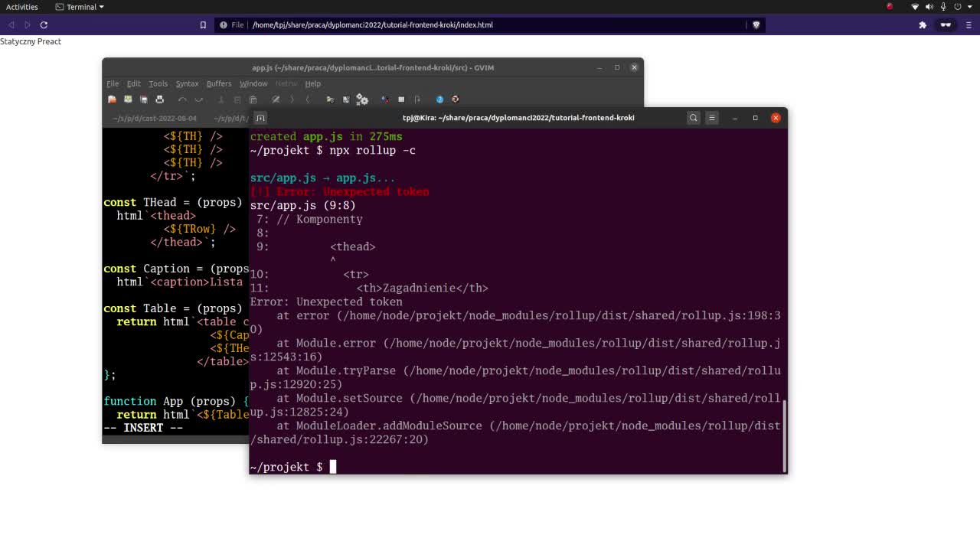This screenshot has width=980, height=551.
Task: Click the browser back arrow
Action: pyautogui.click(x=11, y=24)
